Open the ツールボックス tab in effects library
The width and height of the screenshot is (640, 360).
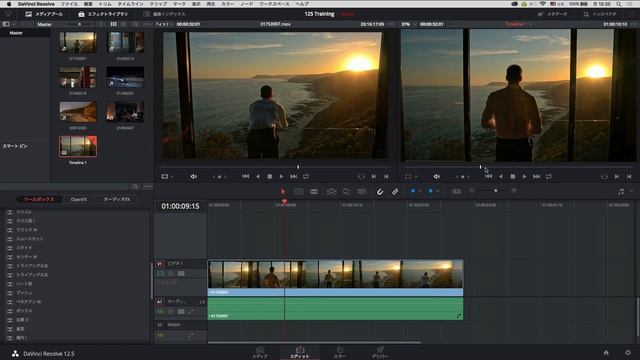39,199
